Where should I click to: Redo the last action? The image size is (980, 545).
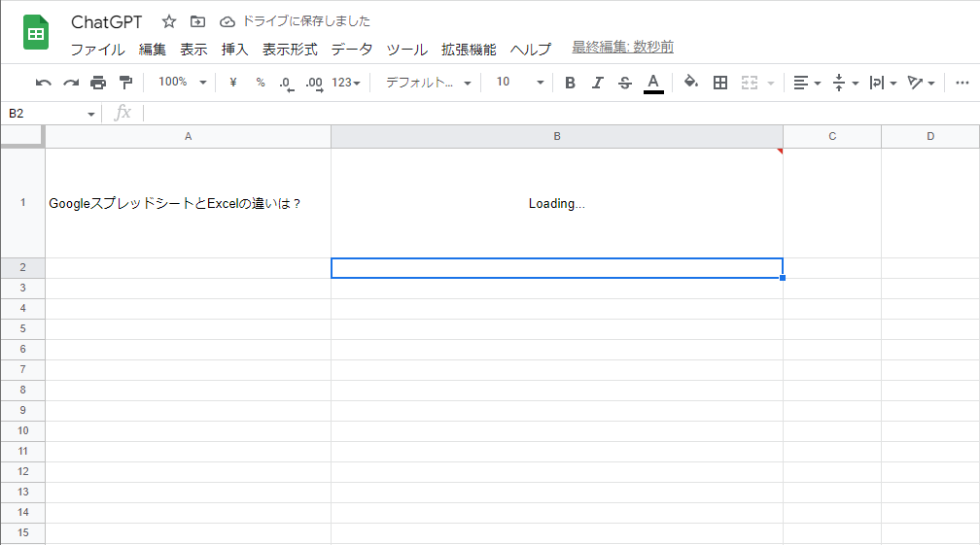click(x=71, y=83)
